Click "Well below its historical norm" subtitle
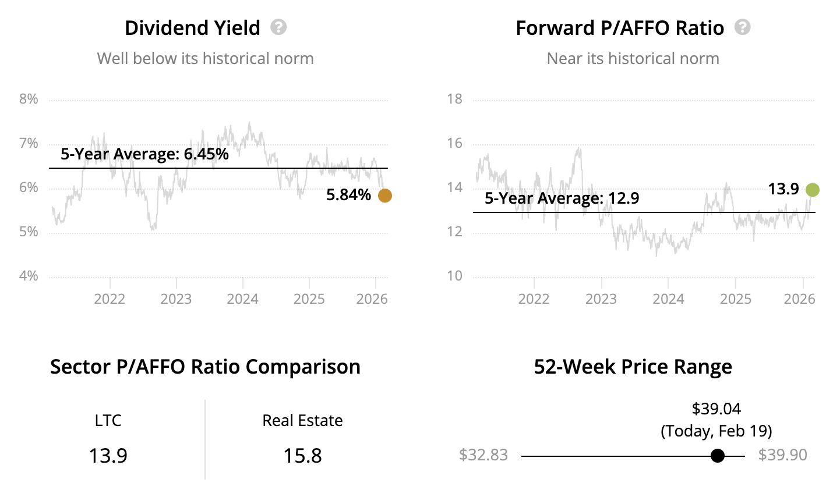This screenshot has height=504, width=833. tap(205, 59)
